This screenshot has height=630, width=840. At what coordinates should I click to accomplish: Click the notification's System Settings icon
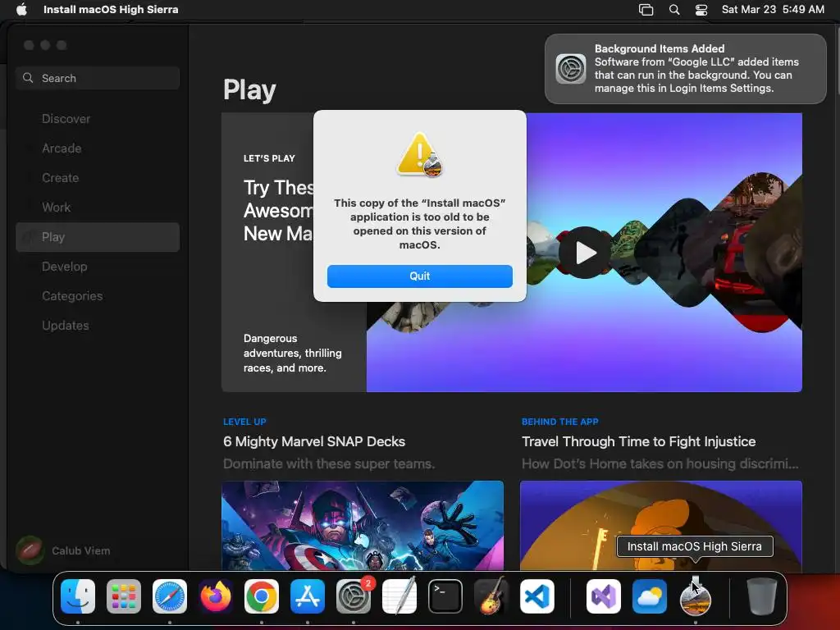click(571, 69)
